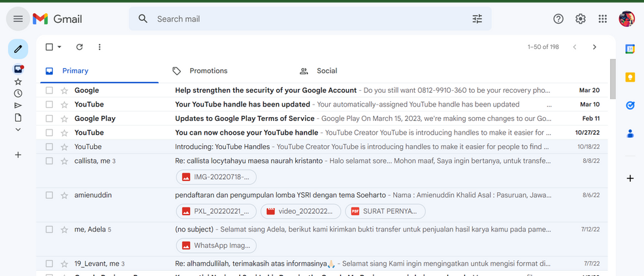Image resolution: width=644 pixels, height=276 pixels.
Task: Refresh the inbox
Action: (80, 47)
